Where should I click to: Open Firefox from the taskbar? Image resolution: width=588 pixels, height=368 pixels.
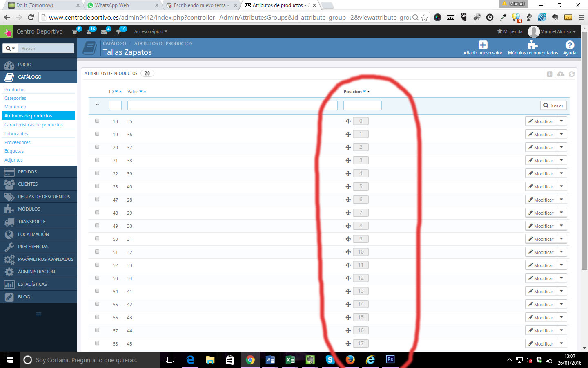(x=350, y=360)
